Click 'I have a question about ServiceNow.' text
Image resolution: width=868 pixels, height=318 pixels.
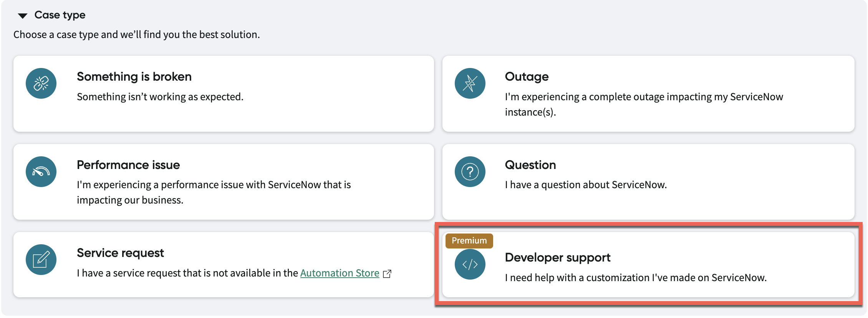[586, 185]
